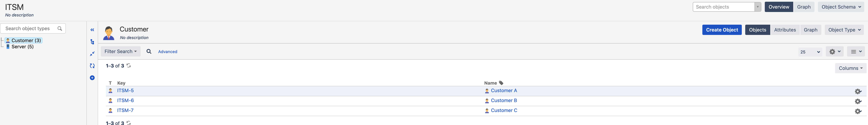Collapse the object type sidebar
Image resolution: width=868 pixels, height=125 pixels.
[x=92, y=30]
